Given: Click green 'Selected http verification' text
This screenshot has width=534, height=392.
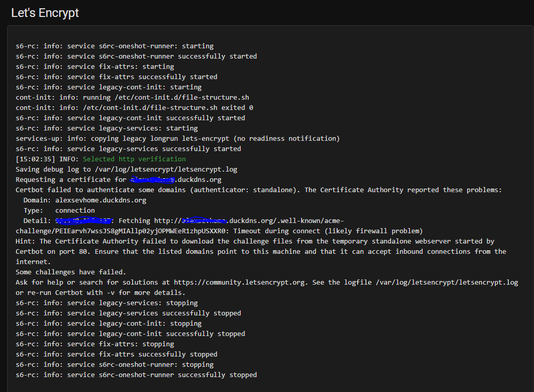Looking at the screenshot, I should coord(134,159).
